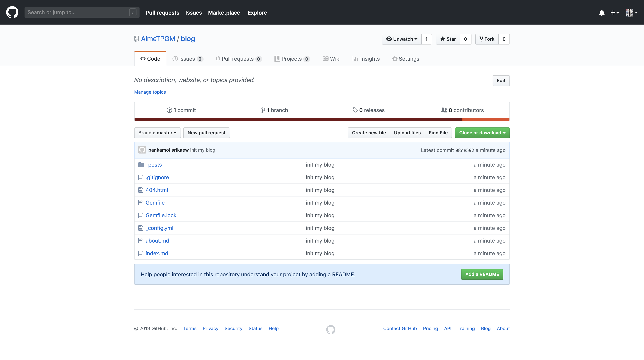Open notifications bell icon

(x=602, y=13)
